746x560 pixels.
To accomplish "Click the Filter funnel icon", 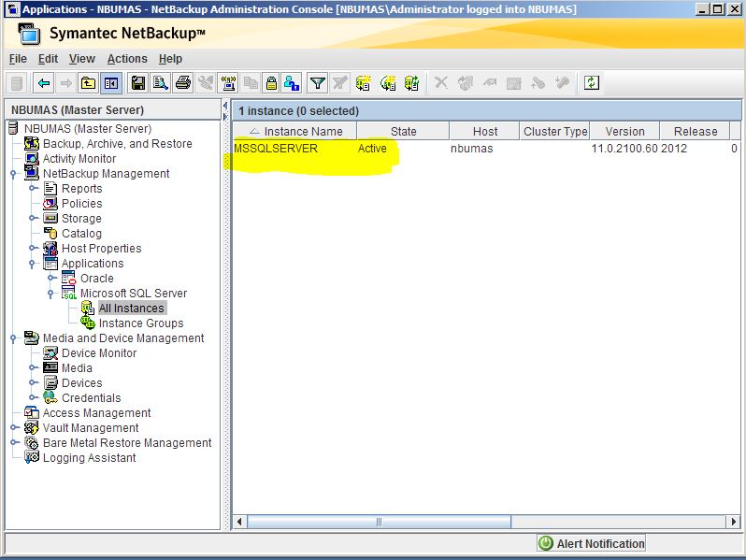I will 317,83.
